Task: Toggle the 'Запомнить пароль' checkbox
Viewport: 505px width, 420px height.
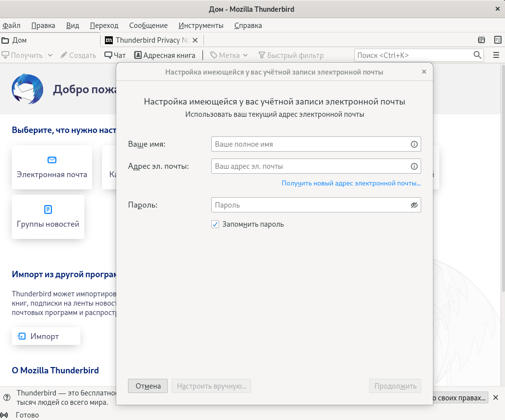Action: (x=215, y=224)
